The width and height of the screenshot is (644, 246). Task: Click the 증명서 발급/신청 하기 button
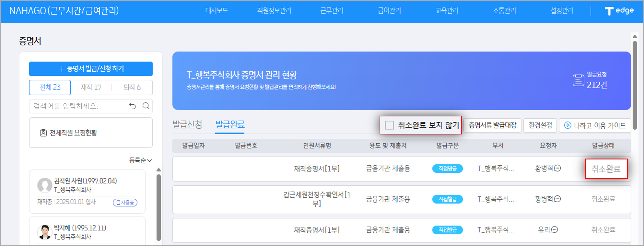pyautogui.click(x=91, y=69)
